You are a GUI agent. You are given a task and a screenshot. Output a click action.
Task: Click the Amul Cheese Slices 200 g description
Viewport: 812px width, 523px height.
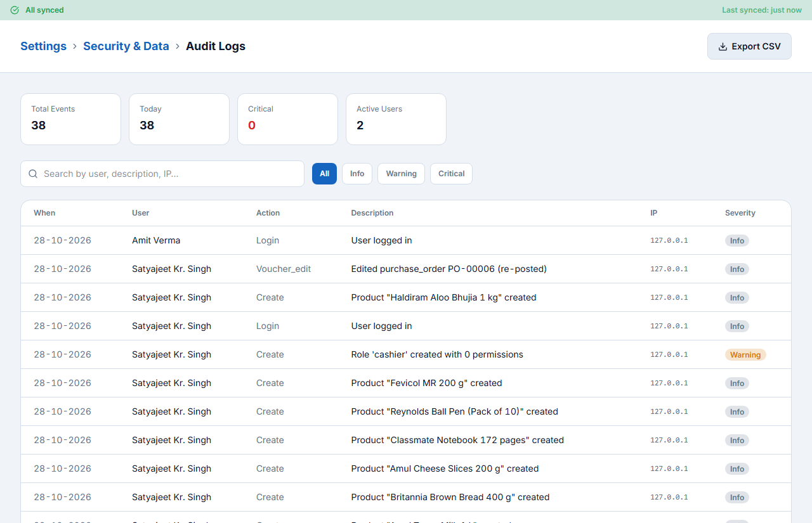coord(445,468)
